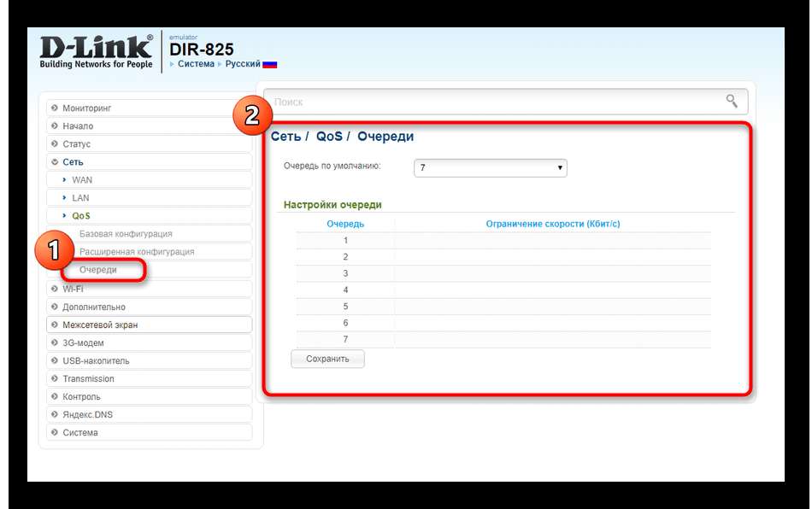Click the Очередь column header
Screen dimensions: 812x509
point(345,224)
